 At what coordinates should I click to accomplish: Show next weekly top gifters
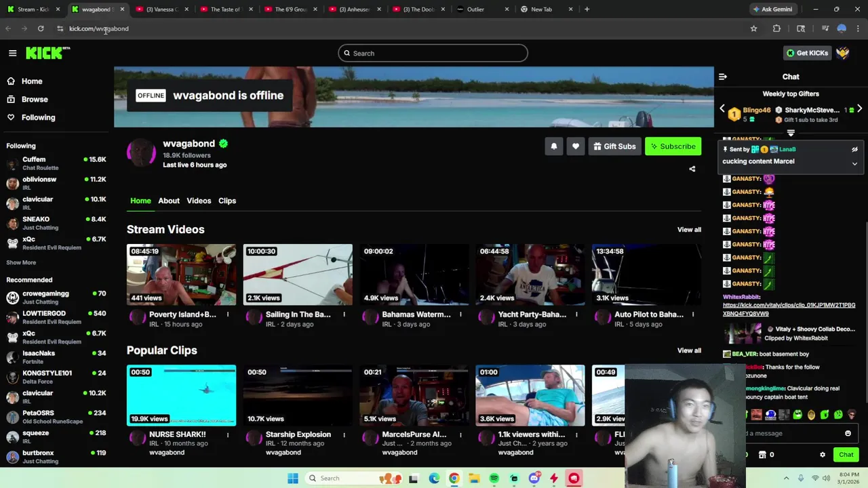tap(859, 109)
